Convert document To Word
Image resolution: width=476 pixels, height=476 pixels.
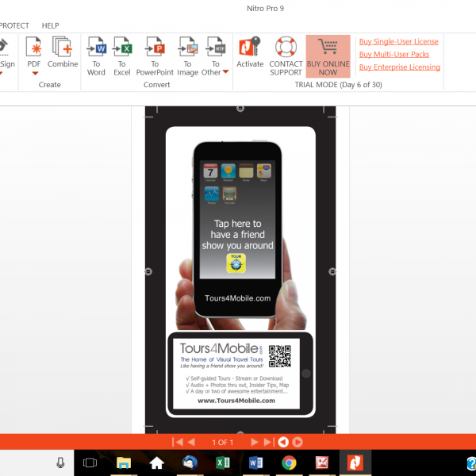click(96, 56)
